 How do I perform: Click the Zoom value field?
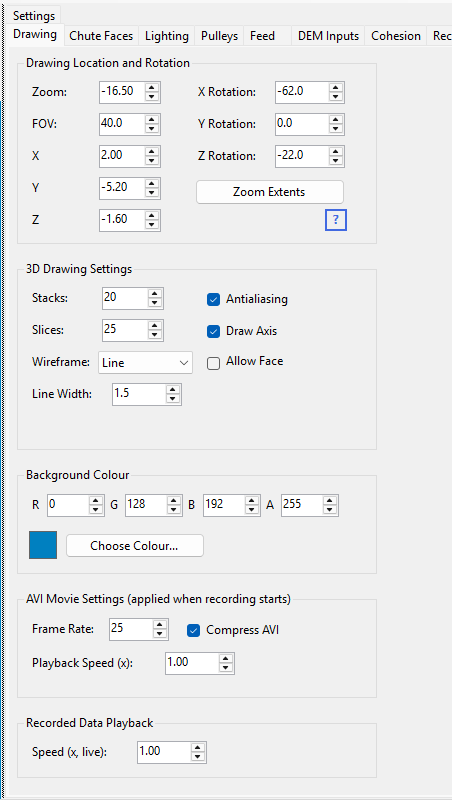point(122,92)
